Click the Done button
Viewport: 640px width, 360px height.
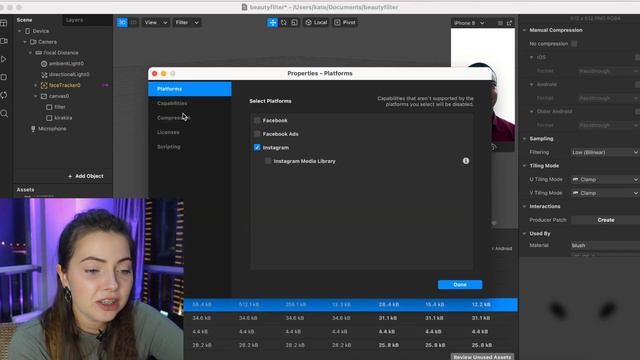pos(460,284)
